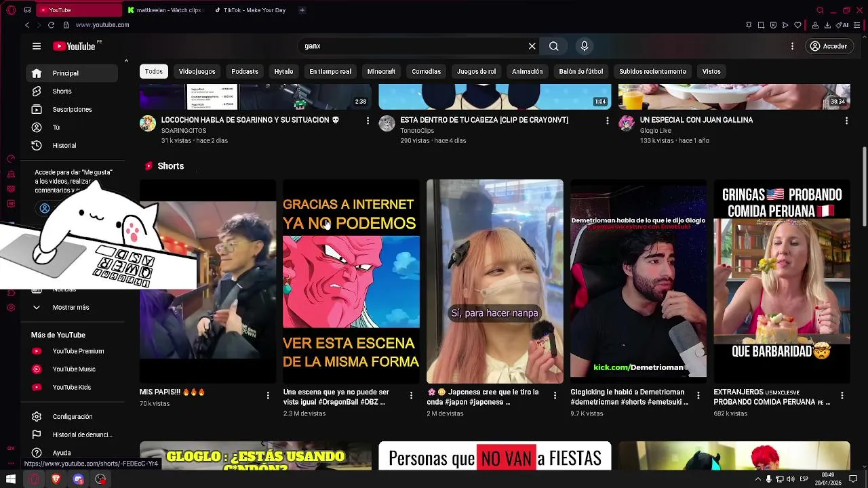The width and height of the screenshot is (868, 488).
Task: Open browser downloads icon in toolbar
Action: pyautogui.click(x=827, y=25)
